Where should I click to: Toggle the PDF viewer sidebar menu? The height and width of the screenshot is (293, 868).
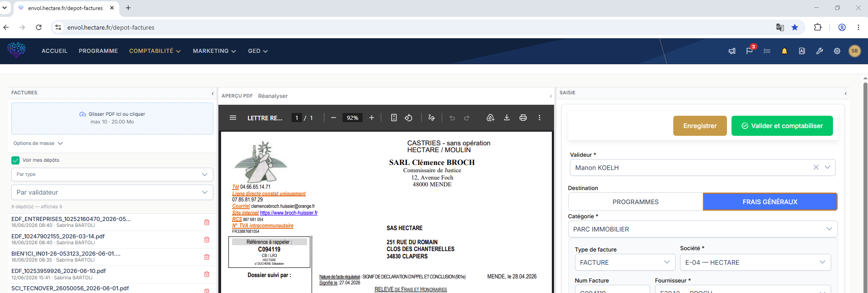(233, 118)
